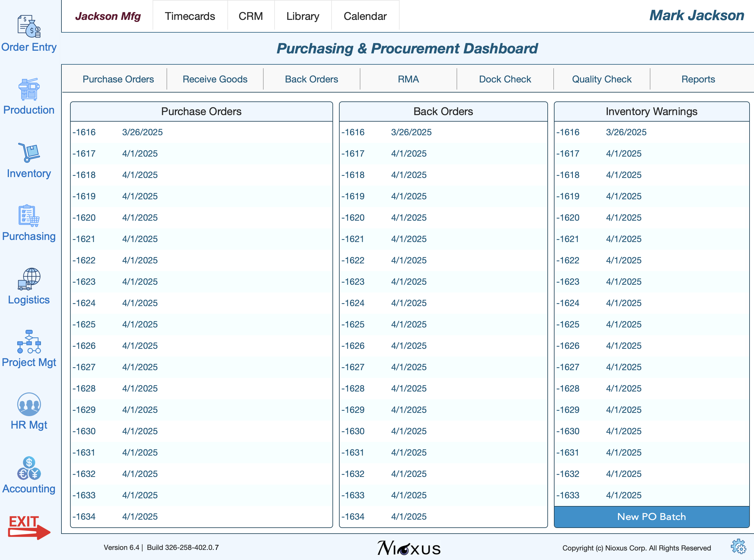Open the Logistics globe-truck icon
Viewport: 754px width, 560px height.
(x=29, y=279)
